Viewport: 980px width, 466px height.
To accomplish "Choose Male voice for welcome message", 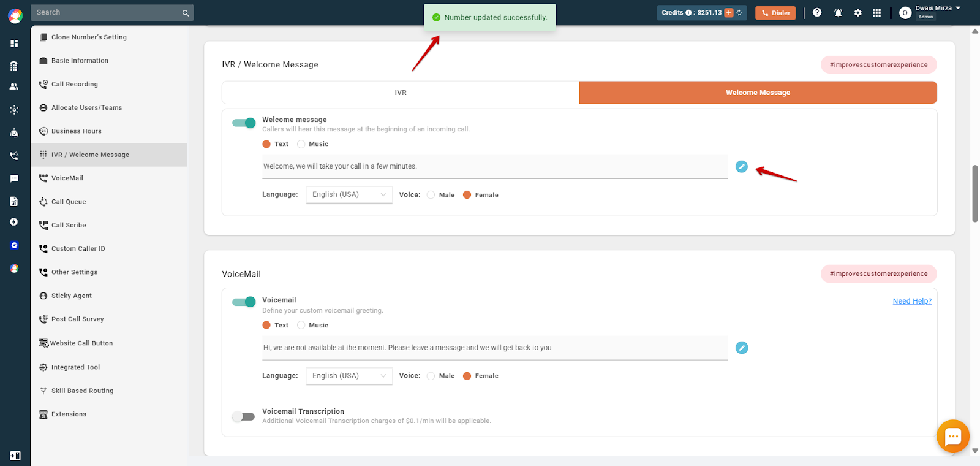I will 431,195.
